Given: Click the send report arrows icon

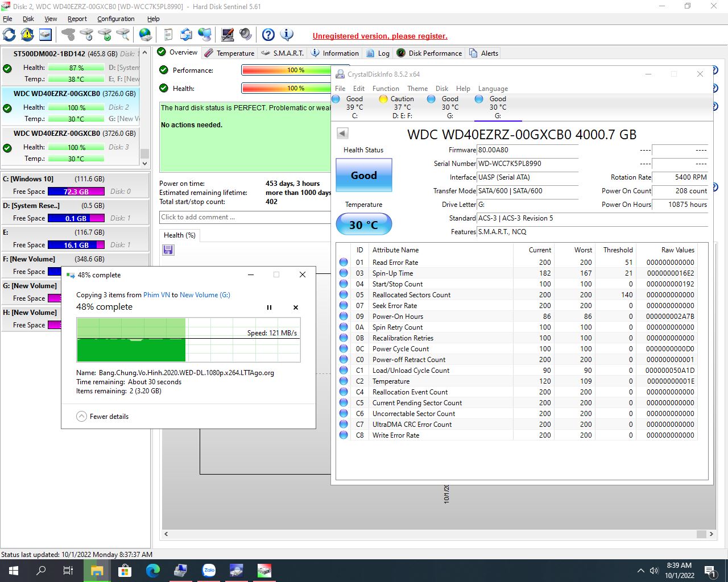Looking at the screenshot, I should pos(186,35).
